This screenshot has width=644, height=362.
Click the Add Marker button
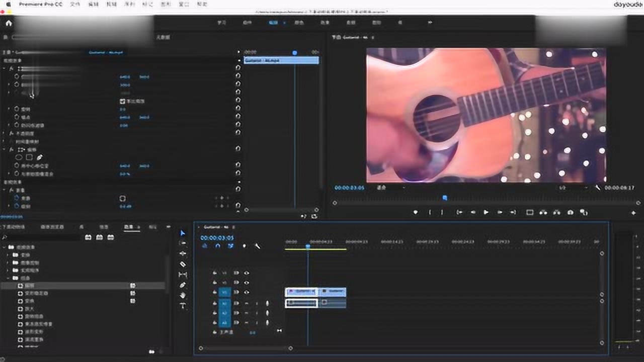[x=415, y=213]
